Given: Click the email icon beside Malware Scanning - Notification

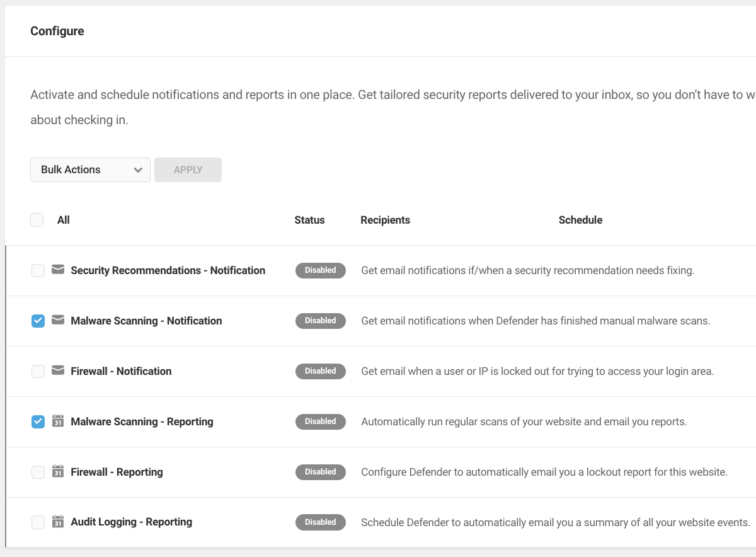Looking at the screenshot, I should (x=58, y=320).
